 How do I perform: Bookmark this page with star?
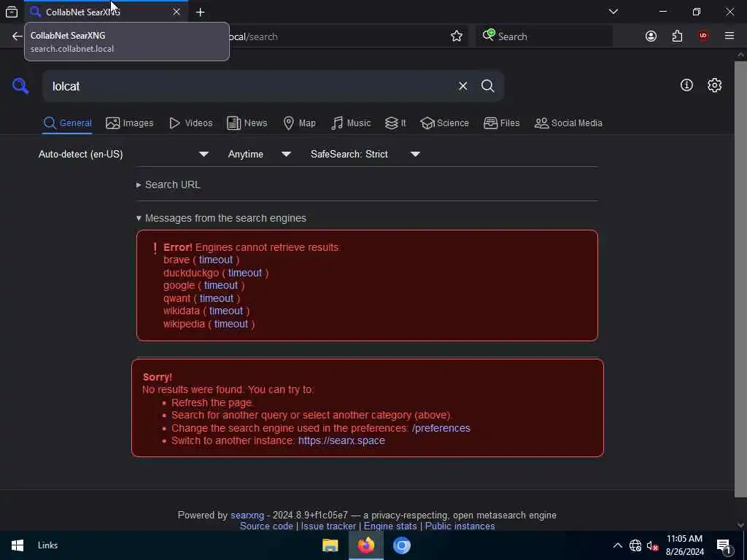(457, 36)
